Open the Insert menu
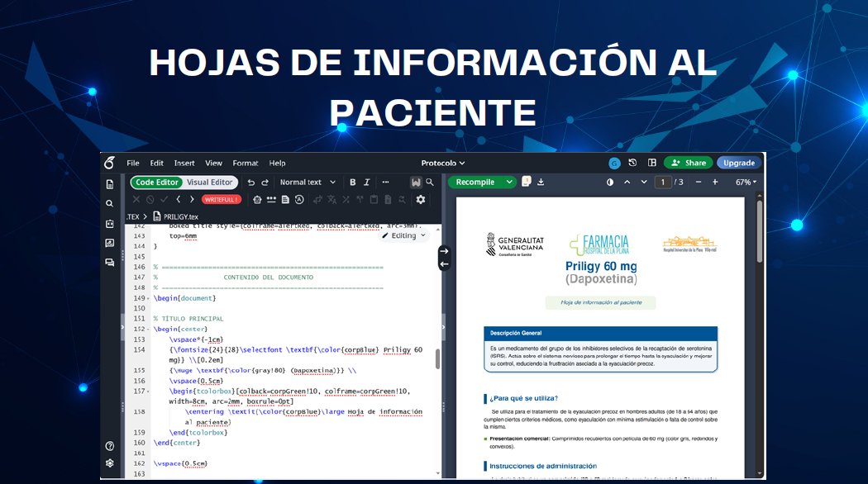This screenshot has width=868, height=484. coord(184,164)
